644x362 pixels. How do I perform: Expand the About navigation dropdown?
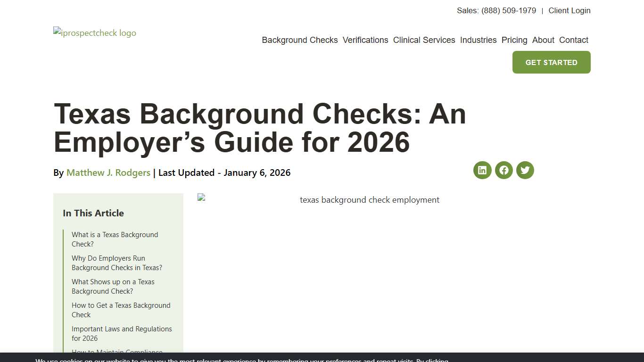(543, 40)
